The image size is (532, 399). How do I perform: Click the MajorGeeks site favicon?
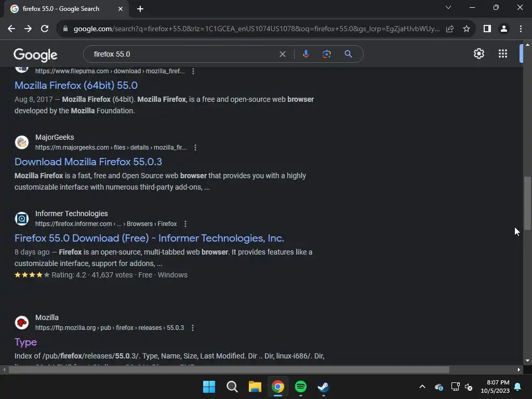[22, 142]
